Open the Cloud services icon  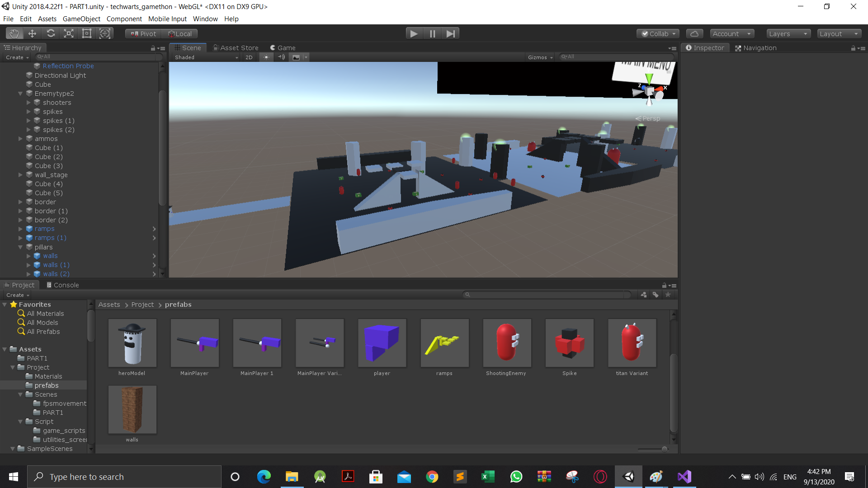point(694,33)
